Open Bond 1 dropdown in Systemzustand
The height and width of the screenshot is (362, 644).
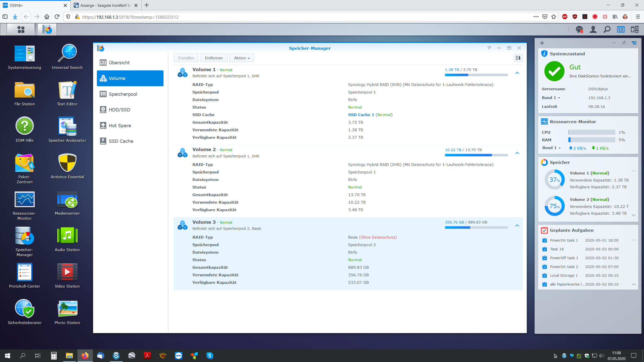[x=551, y=98]
